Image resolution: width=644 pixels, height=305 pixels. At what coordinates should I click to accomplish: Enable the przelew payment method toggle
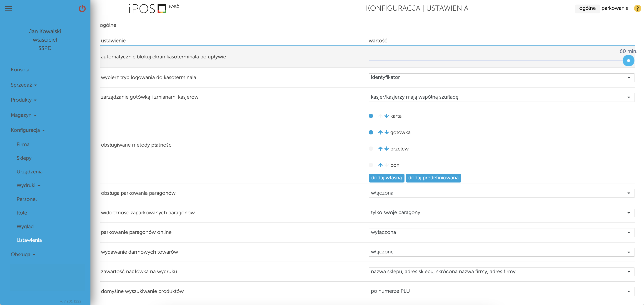pos(371,149)
